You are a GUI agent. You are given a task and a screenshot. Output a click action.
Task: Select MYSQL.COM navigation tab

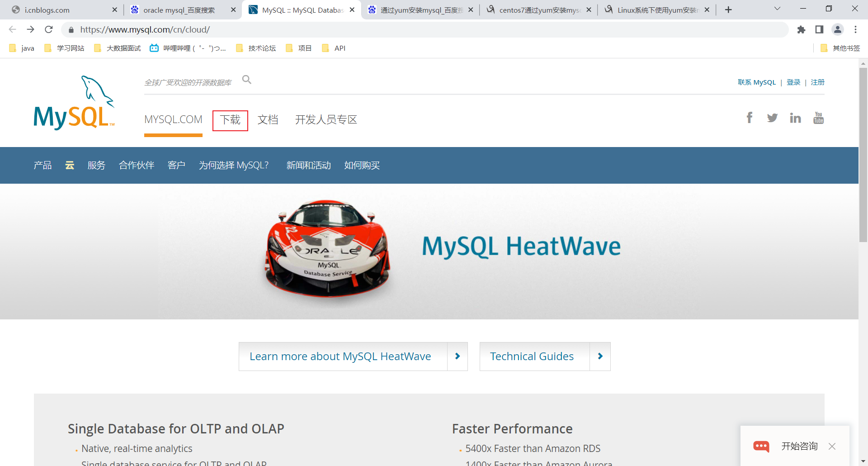(173, 119)
